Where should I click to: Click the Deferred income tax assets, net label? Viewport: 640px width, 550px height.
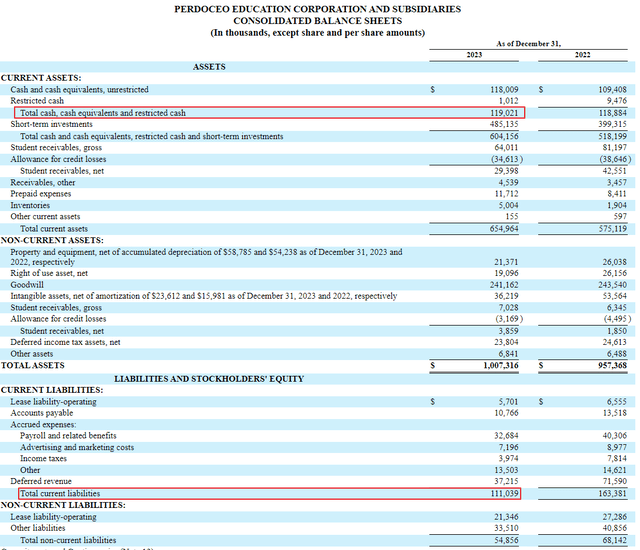tap(65, 342)
